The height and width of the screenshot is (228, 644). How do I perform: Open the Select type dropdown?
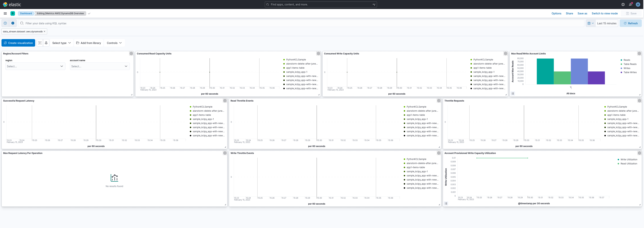[x=61, y=43]
